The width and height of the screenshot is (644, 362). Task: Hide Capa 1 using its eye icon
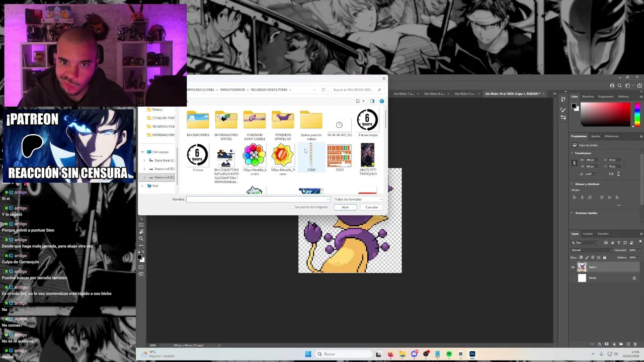[573, 267]
